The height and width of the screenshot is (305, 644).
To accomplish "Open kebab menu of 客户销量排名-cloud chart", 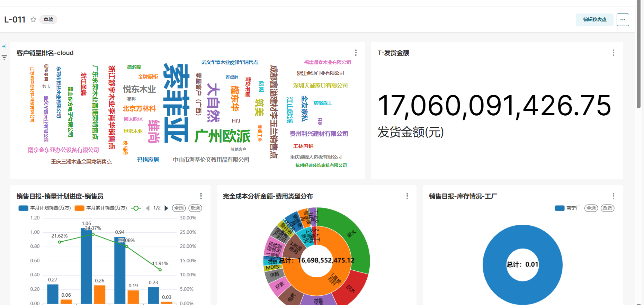I will (356, 53).
